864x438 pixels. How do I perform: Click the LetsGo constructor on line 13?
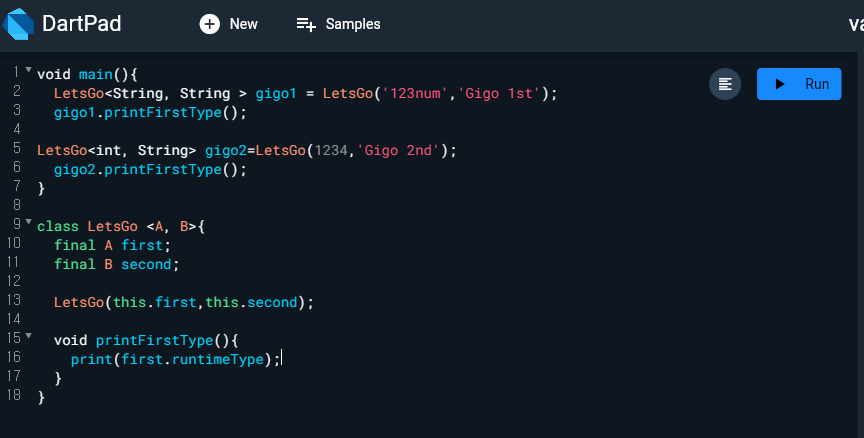point(79,302)
